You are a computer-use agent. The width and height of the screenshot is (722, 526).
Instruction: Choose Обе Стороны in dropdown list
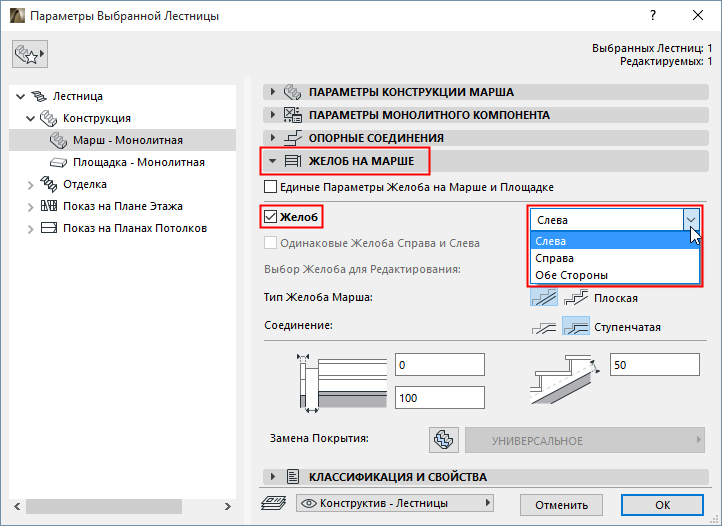(615, 275)
